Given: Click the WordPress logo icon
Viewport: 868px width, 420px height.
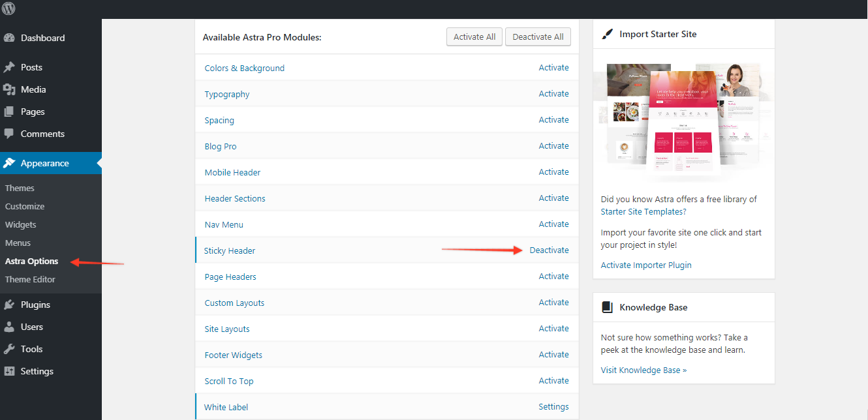Looking at the screenshot, I should 9,8.
